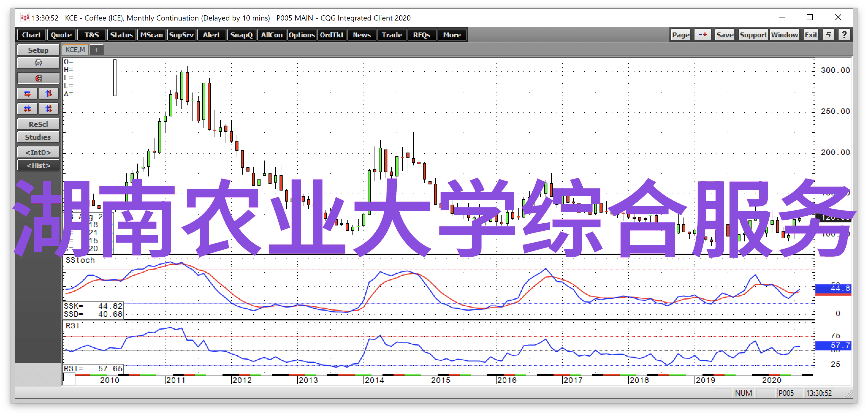Click the horizontal compress arrows icon
The image size is (868, 416).
[27, 109]
